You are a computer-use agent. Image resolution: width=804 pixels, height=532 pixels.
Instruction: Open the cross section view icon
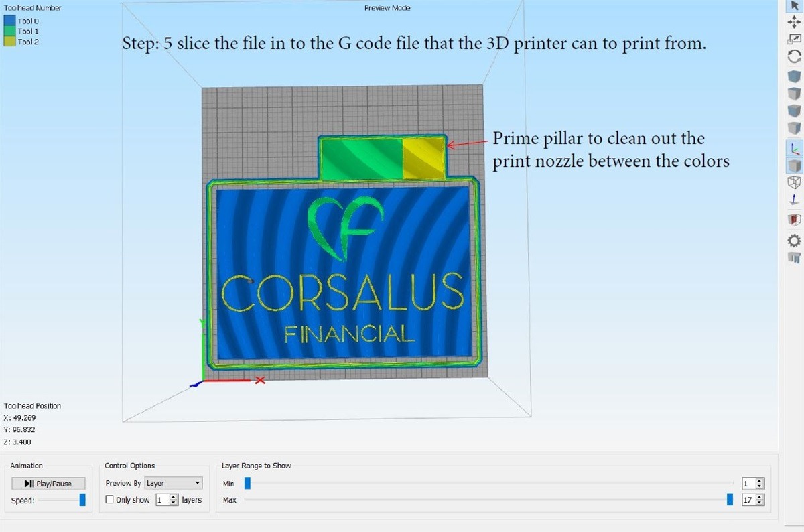[795, 219]
